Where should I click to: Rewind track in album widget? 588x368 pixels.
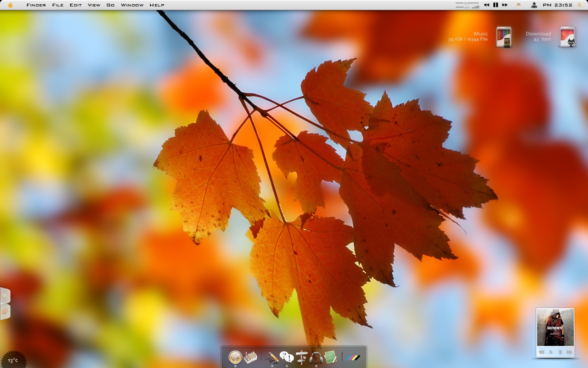pos(541,352)
